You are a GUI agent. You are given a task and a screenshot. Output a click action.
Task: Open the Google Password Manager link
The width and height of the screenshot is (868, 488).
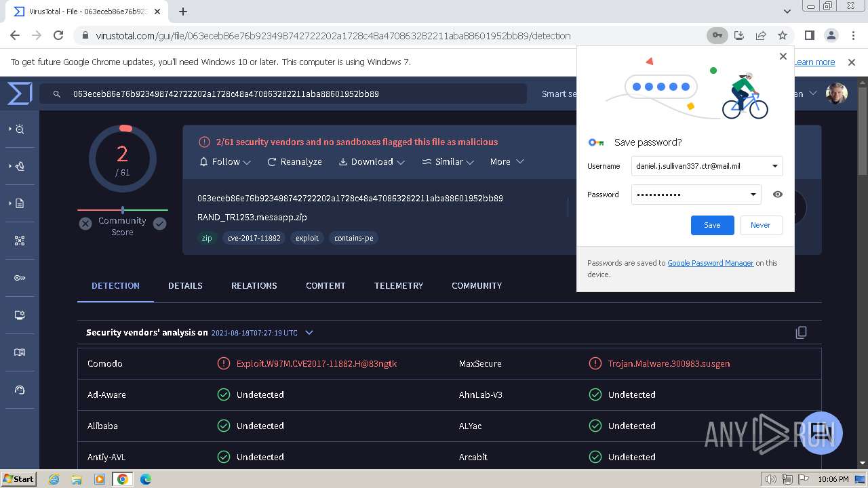point(710,263)
